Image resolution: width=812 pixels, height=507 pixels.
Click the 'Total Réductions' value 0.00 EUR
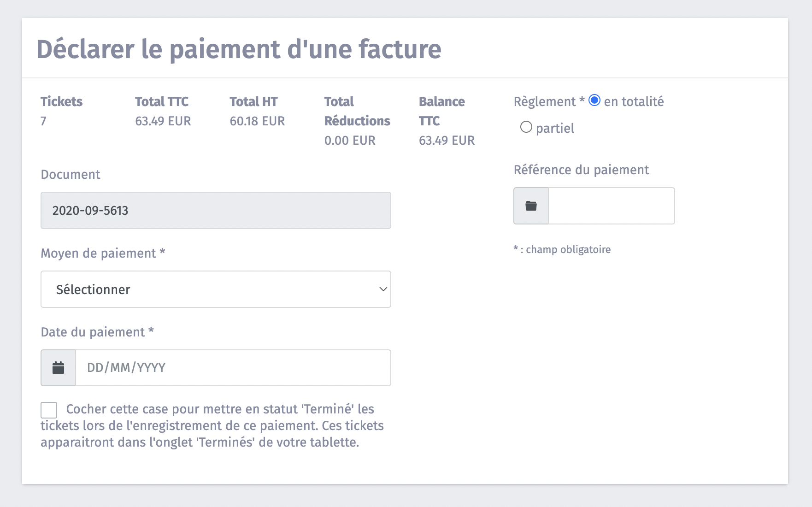[350, 141]
